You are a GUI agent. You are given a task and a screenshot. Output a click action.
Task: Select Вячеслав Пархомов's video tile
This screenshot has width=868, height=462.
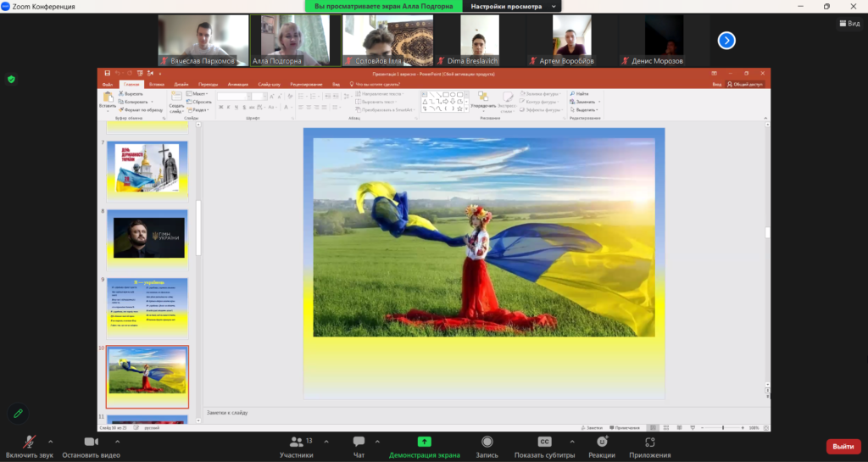pyautogui.click(x=203, y=41)
